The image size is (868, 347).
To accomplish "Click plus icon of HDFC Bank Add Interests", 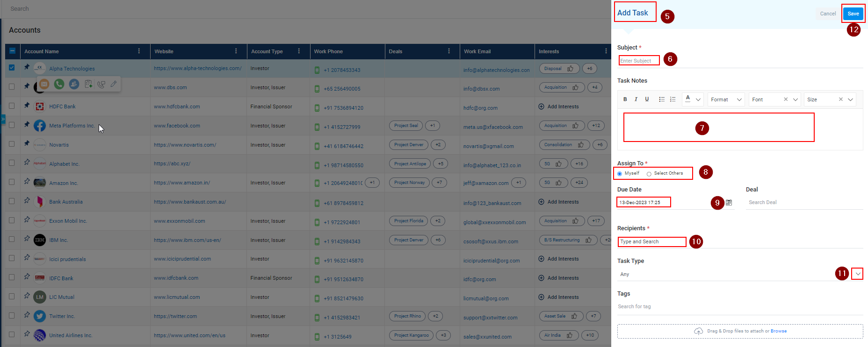I will point(541,106).
